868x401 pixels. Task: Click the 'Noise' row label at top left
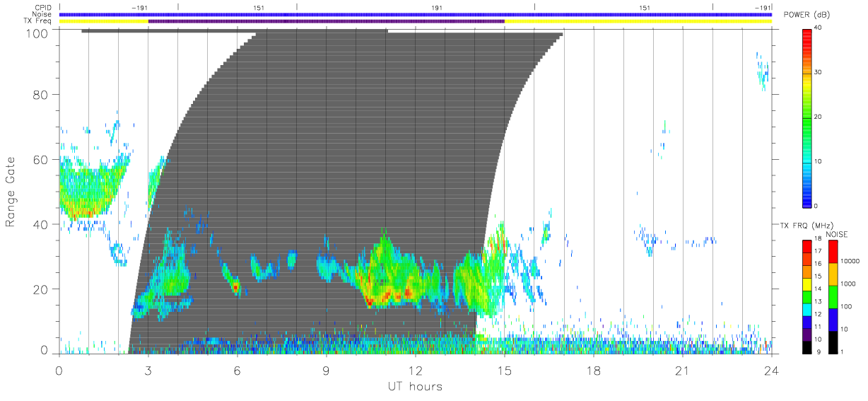tap(42, 14)
